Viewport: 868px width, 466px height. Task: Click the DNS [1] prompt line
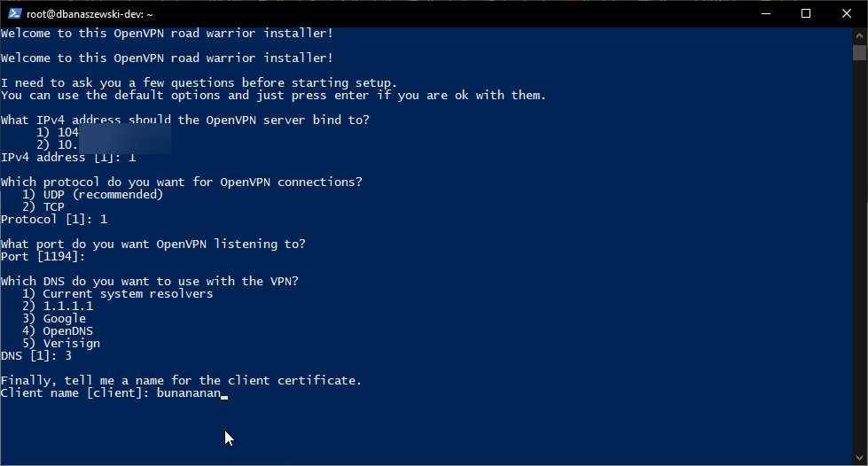coord(35,355)
